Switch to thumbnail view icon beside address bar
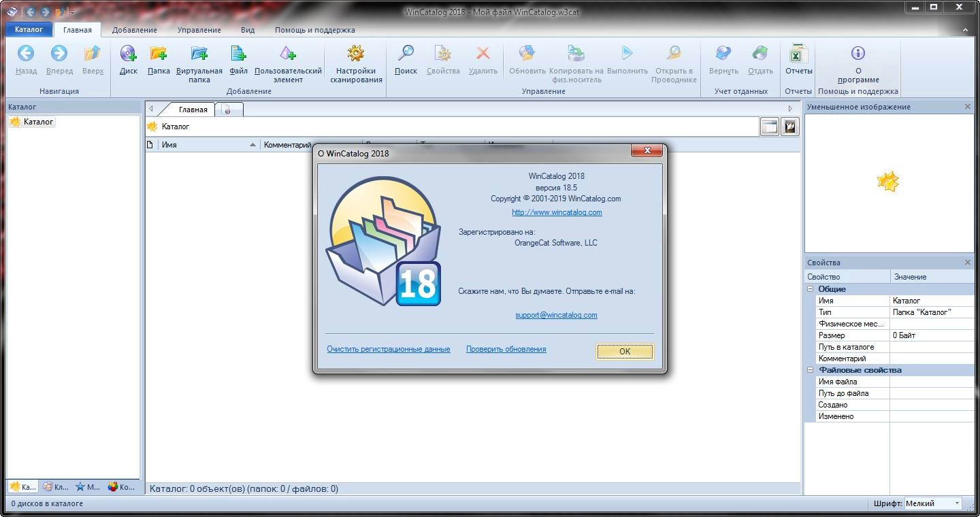Image resolution: width=980 pixels, height=517 pixels. pyautogui.click(x=789, y=127)
